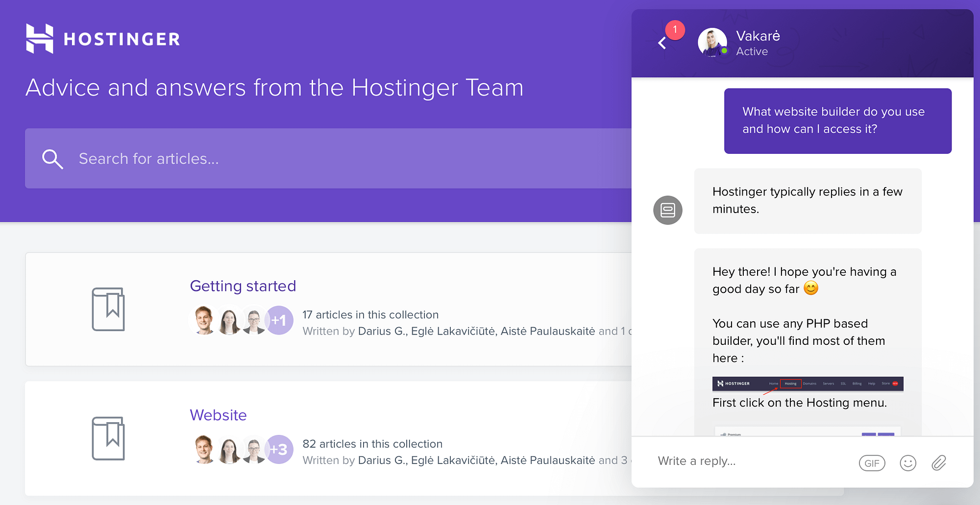This screenshot has width=980, height=505.
Task: Click the Getting started book icon
Action: [x=109, y=310]
